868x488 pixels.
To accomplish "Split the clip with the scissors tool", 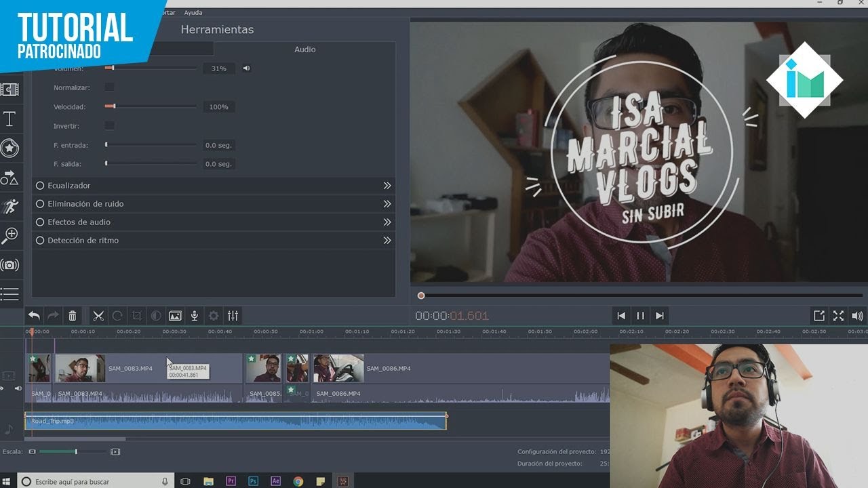I will click(98, 316).
